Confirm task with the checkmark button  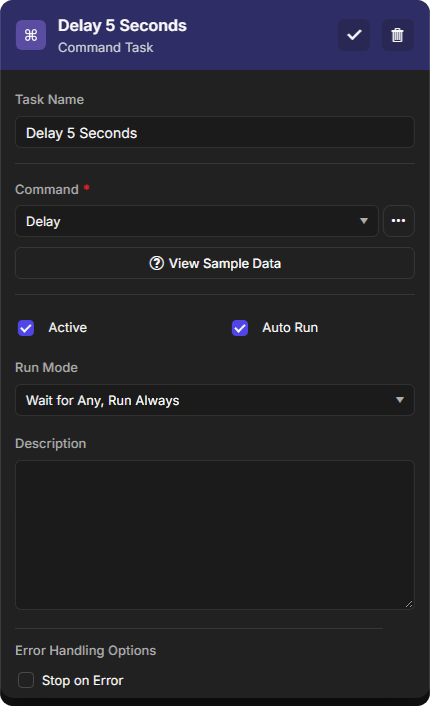point(354,35)
